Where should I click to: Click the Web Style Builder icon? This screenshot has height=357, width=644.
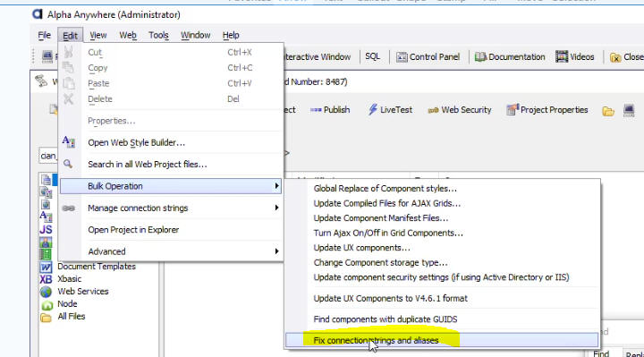(x=69, y=142)
